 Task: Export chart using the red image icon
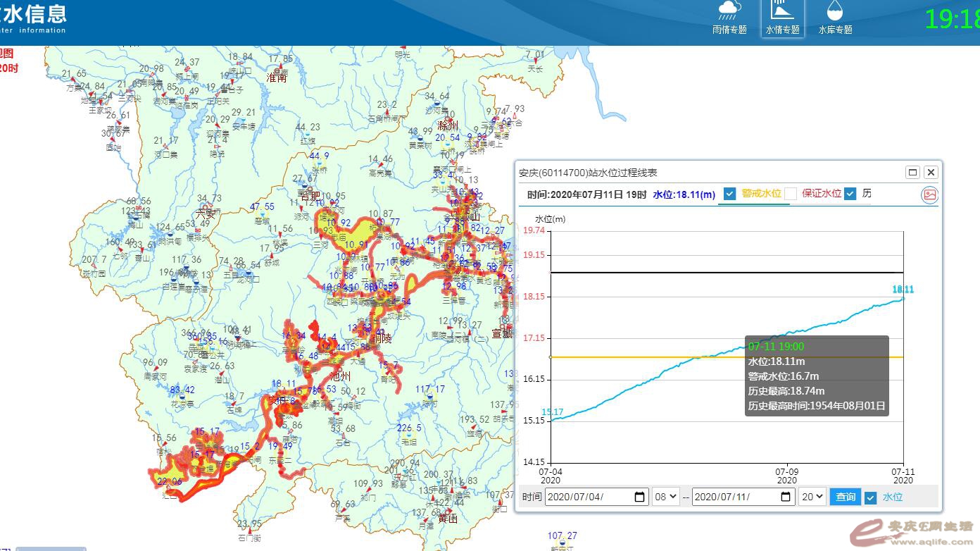click(929, 196)
